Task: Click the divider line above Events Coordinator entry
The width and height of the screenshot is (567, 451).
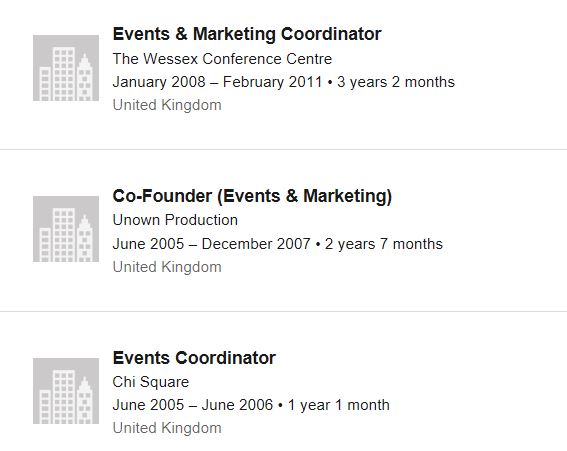Action: (x=284, y=311)
